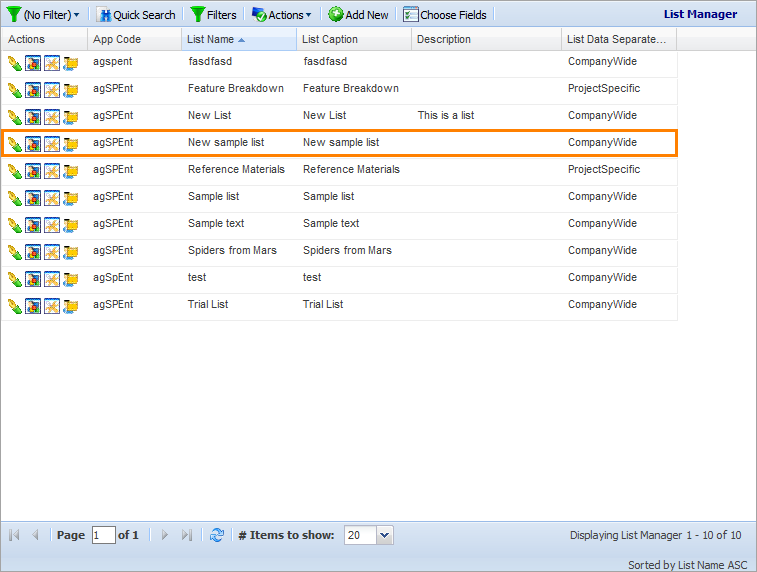This screenshot has width=757, height=572.
Task: Go to the previous page
Action: 35,535
